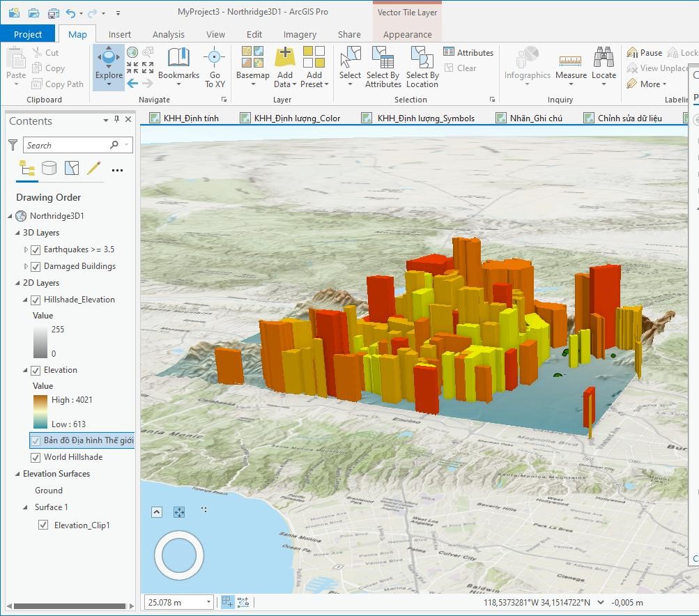Toggle Bản đồ Địa hình Thế giới checkbox
This screenshot has height=616, width=699.
pyautogui.click(x=36, y=441)
